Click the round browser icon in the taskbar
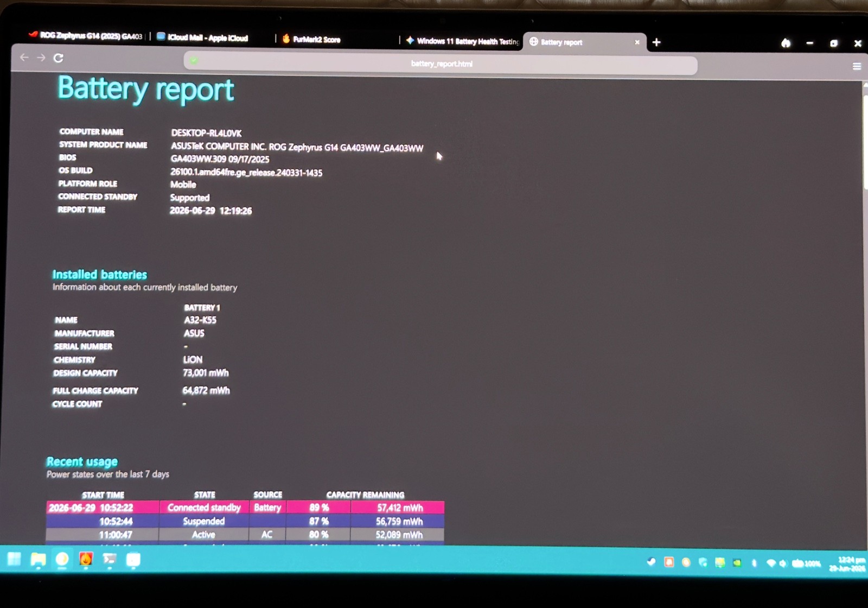868x608 pixels. 62,560
